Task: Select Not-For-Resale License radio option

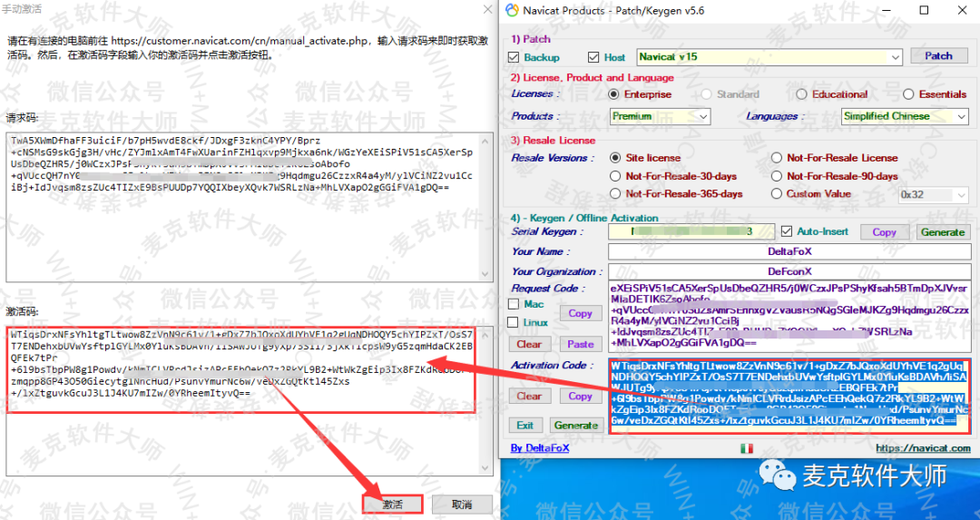Action: click(x=776, y=158)
